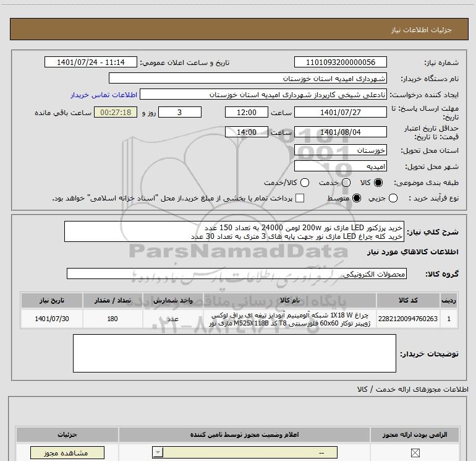Click the price validity date 1401/08/04
476x461 pixels.
click(340, 132)
